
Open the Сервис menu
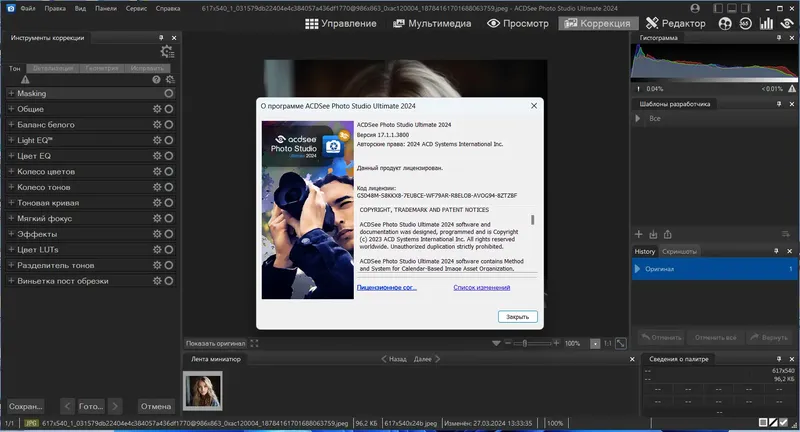tap(136, 8)
